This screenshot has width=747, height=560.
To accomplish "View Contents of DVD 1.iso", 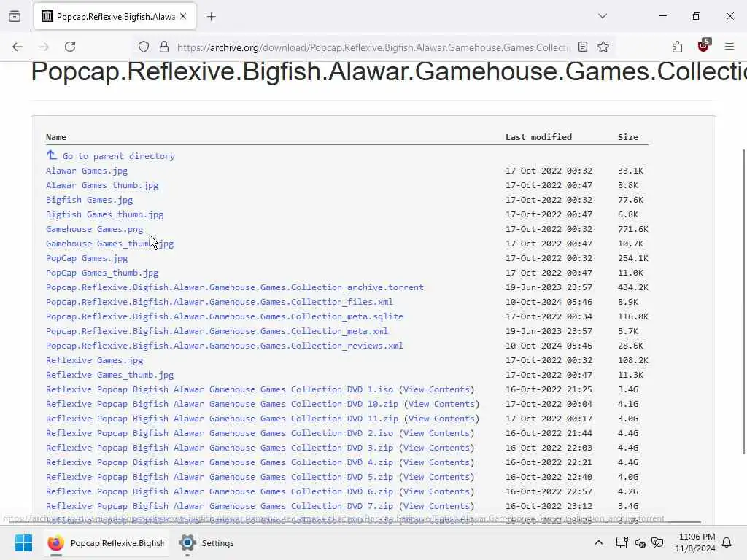I will (x=436, y=389).
